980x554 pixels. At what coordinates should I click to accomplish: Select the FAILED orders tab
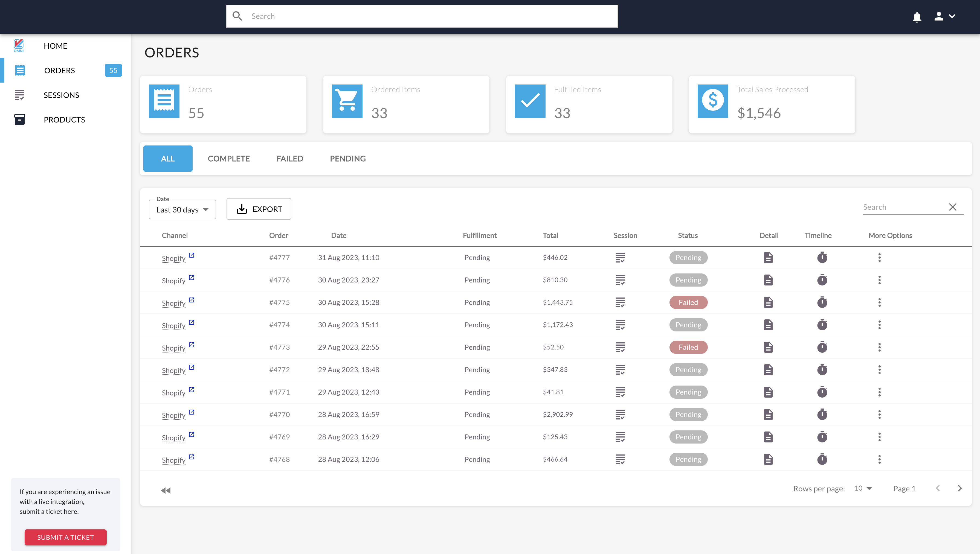click(x=290, y=158)
